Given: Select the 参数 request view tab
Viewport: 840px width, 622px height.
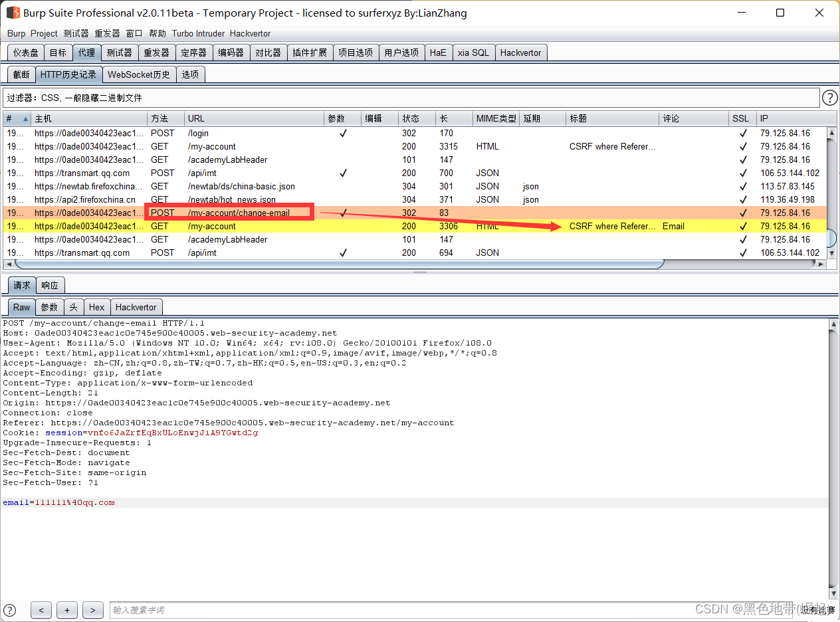Looking at the screenshot, I should pos(50,307).
